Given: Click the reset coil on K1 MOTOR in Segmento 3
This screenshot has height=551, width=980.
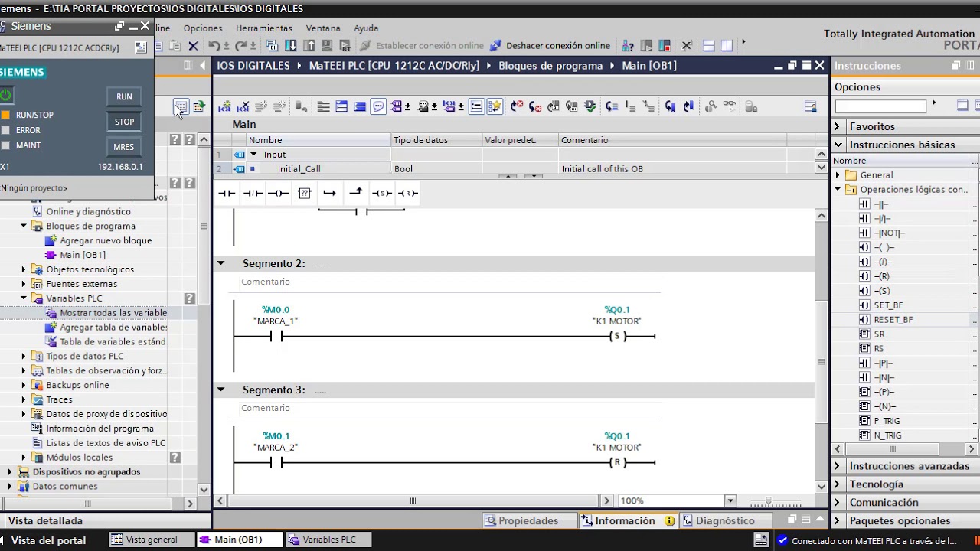Looking at the screenshot, I should point(617,462).
